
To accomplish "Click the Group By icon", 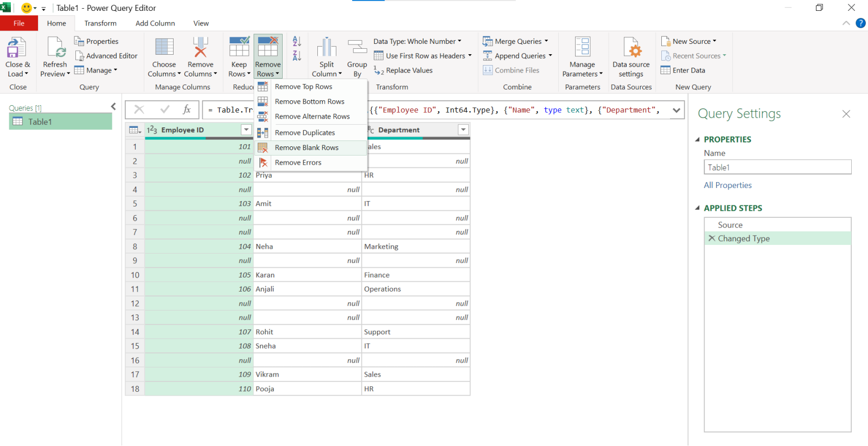I will [x=357, y=47].
